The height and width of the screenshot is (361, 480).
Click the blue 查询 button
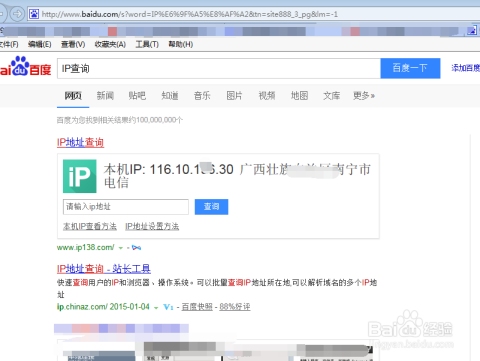pos(211,207)
